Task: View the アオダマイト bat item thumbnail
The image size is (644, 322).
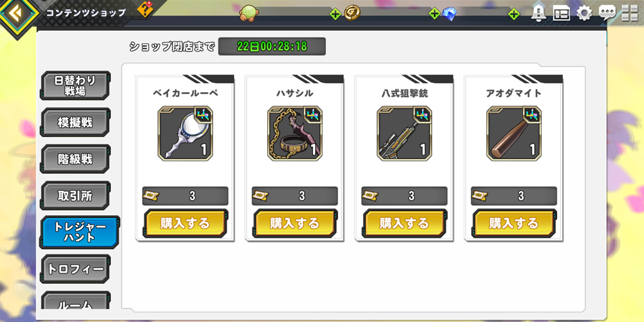Action: [514, 133]
